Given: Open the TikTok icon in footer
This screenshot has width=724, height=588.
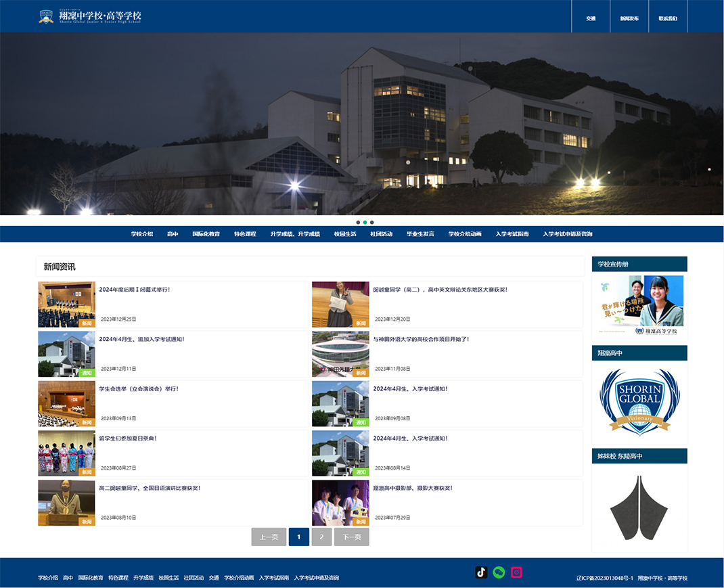Looking at the screenshot, I should coord(481,572).
